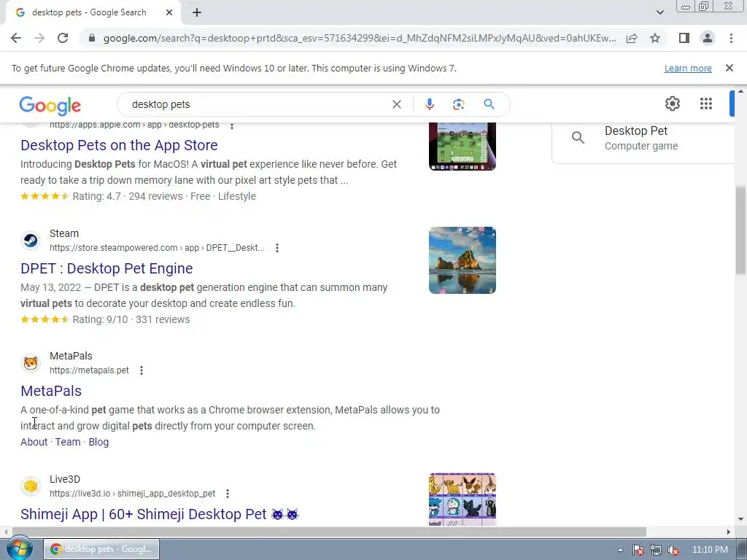The height and width of the screenshot is (560, 747).
Task: Click the App Store result thumbnail
Action: [x=462, y=146]
